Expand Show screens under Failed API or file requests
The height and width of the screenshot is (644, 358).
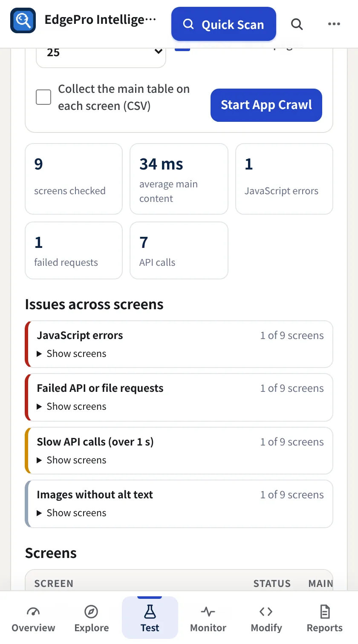(72, 406)
